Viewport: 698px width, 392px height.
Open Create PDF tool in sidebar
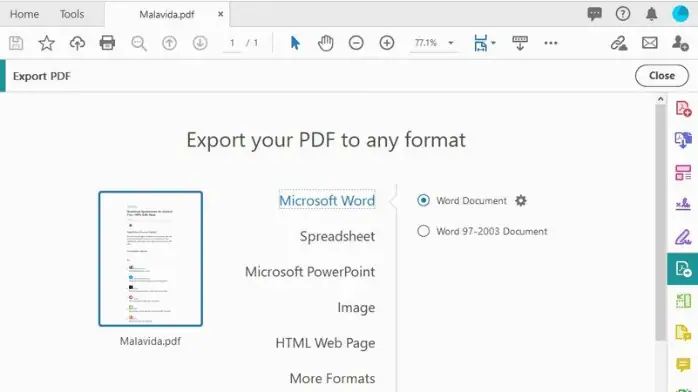pyautogui.click(x=683, y=108)
